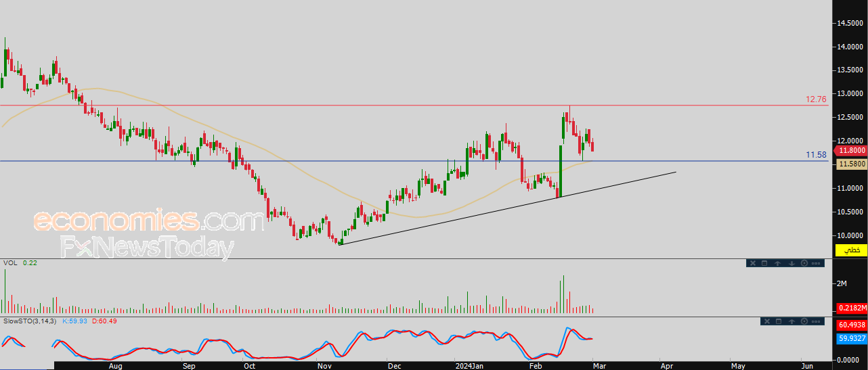Select the tall green February breakout candle
The width and height of the screenshot is (868, 370).
tap(561, 170)
